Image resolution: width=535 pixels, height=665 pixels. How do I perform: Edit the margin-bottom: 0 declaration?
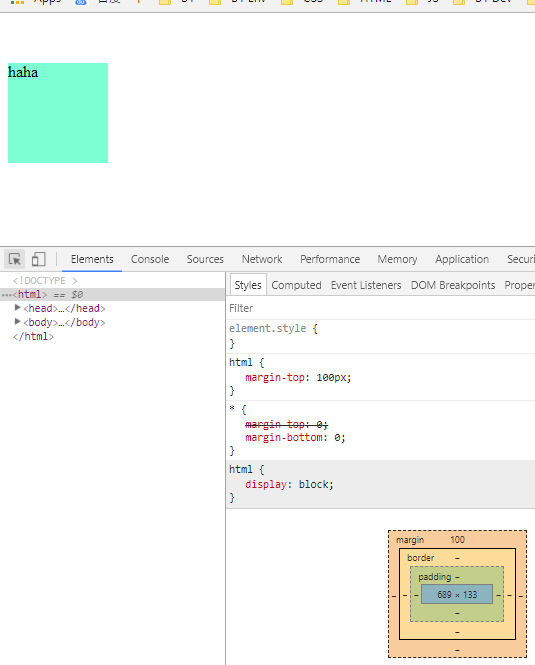295,437
